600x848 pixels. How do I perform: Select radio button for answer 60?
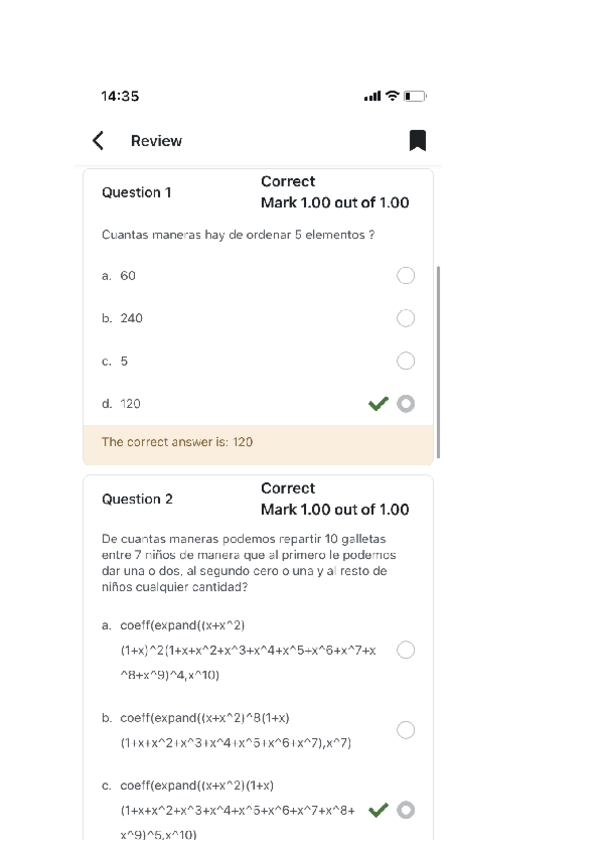point(406,276)
